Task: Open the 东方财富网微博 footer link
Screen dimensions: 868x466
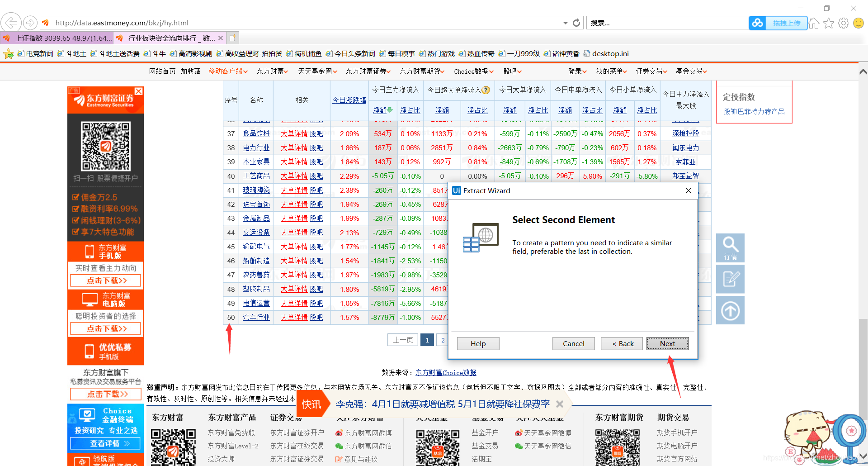Action: [368, 433]
